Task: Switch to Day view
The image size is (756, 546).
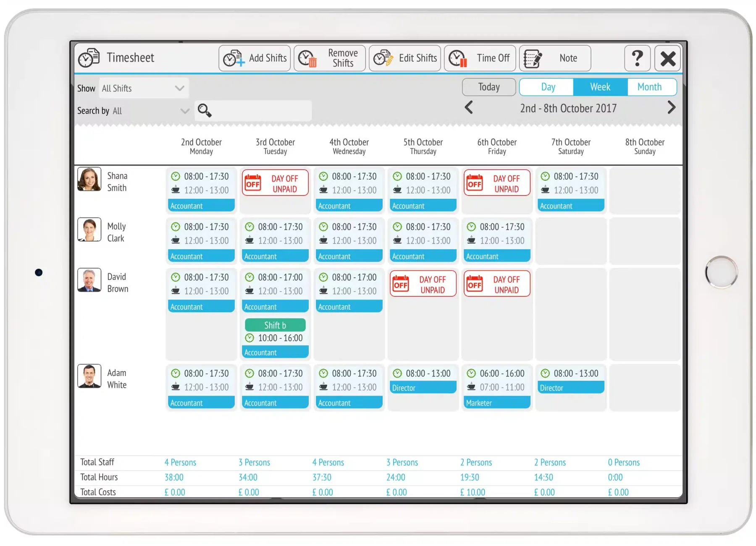Action: 548,87
